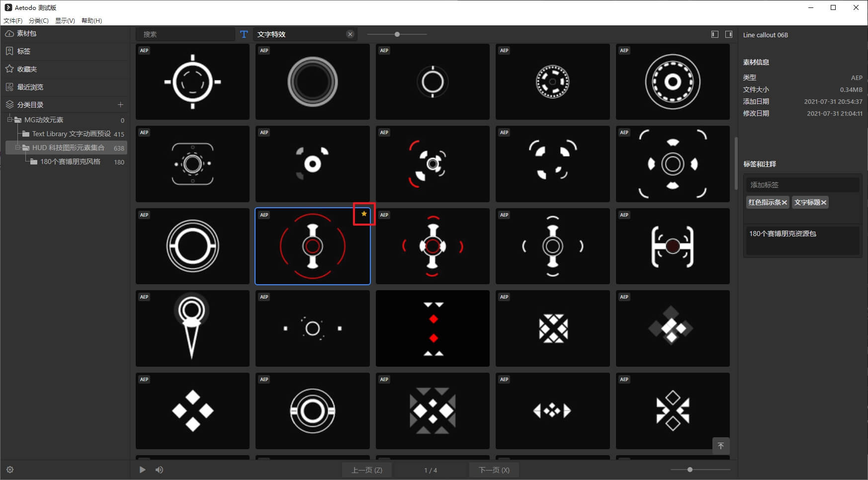Click the 搜索 search field
The height and width of the screenshot is (480, 868).
point(185,34)
